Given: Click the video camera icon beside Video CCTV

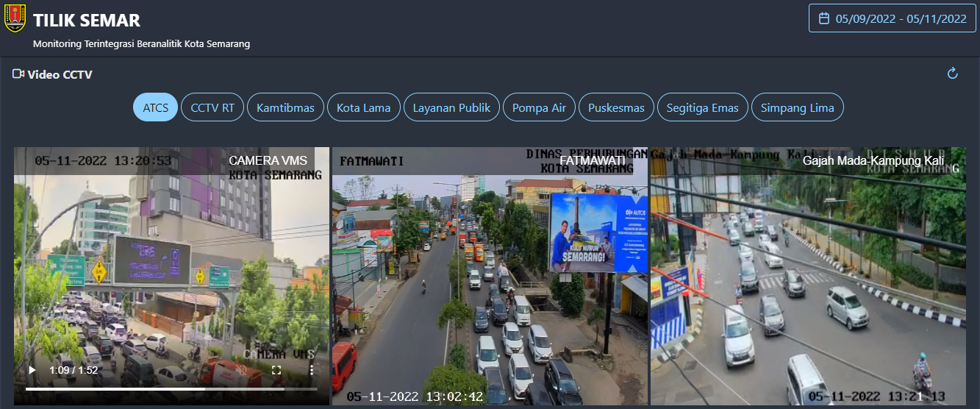Looking at the screenshot, I should (x=18, y=74).
